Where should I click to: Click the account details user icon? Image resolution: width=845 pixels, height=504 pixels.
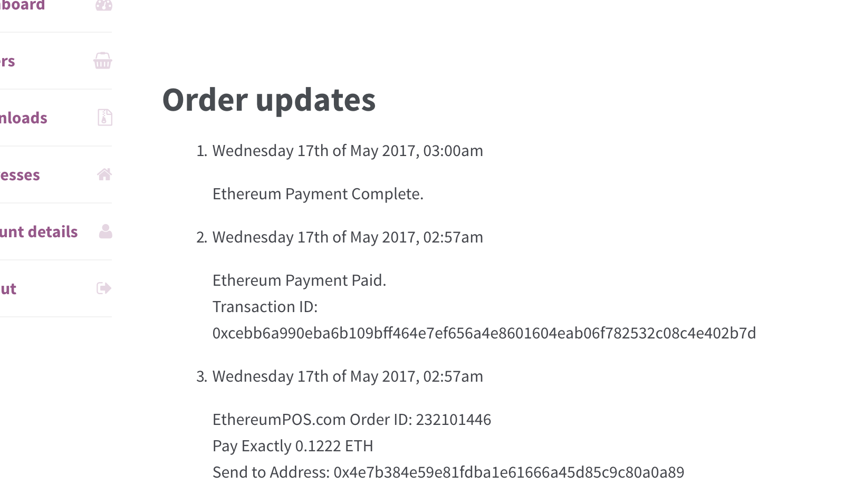[105, 231]
